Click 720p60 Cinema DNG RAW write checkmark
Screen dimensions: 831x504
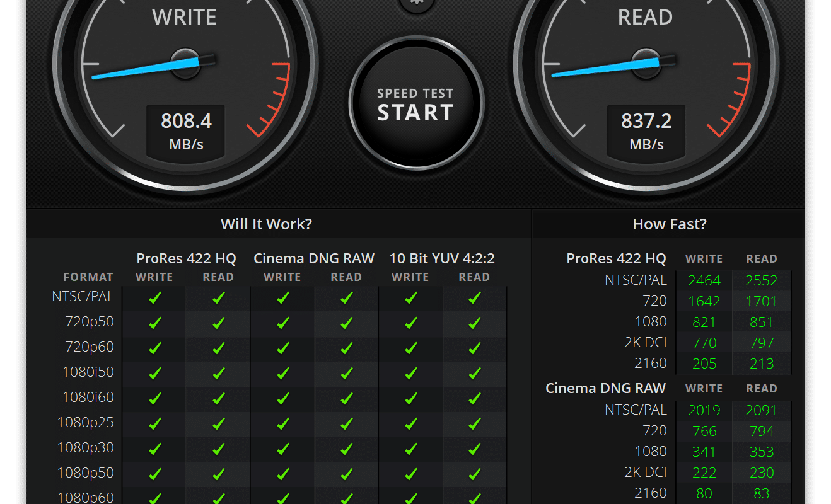(x=282, y=348)
